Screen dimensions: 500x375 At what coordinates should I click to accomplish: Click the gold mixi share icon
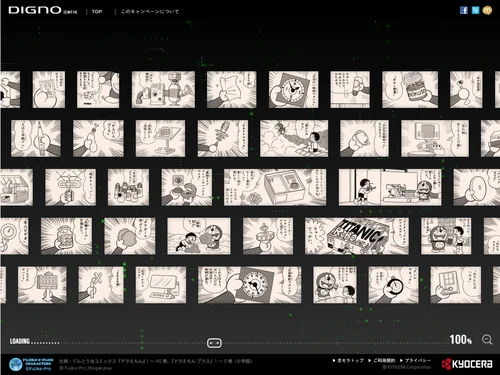point(487,10)
